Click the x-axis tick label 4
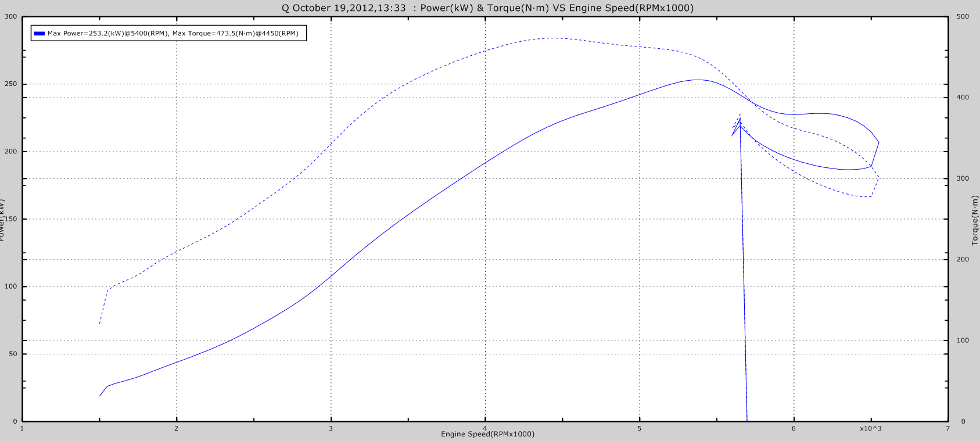The height and width of the screenshot is (441, 980). coord(485,429)
